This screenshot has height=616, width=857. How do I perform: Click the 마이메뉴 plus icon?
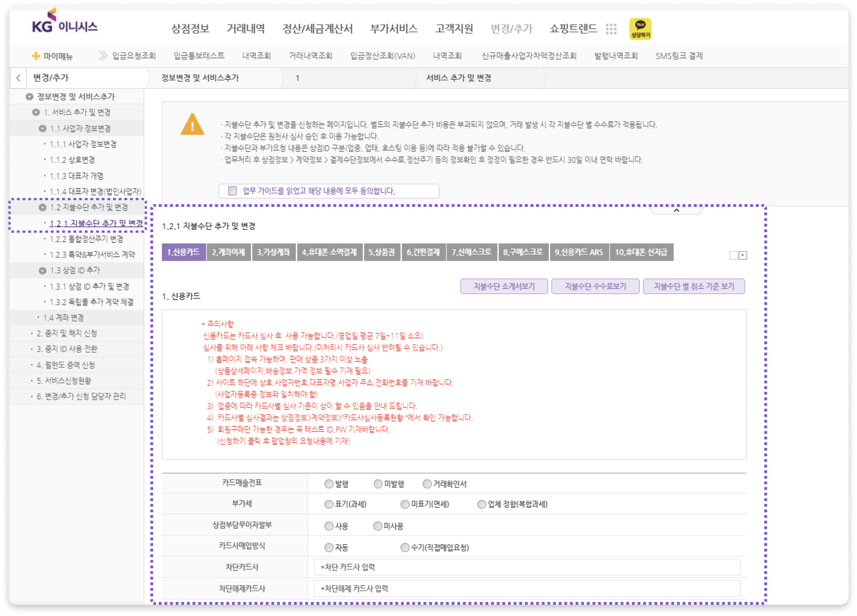35,56
